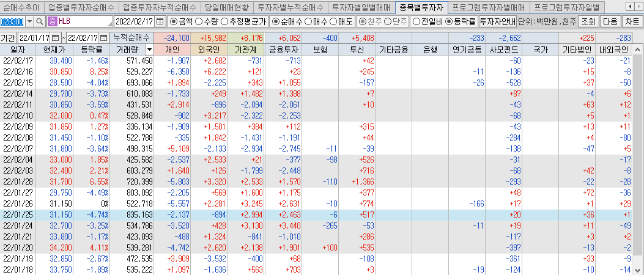The height and width of the screenshot is (275, 644).
Task: Click the stock code field 028300
Action: coord(13,21)
